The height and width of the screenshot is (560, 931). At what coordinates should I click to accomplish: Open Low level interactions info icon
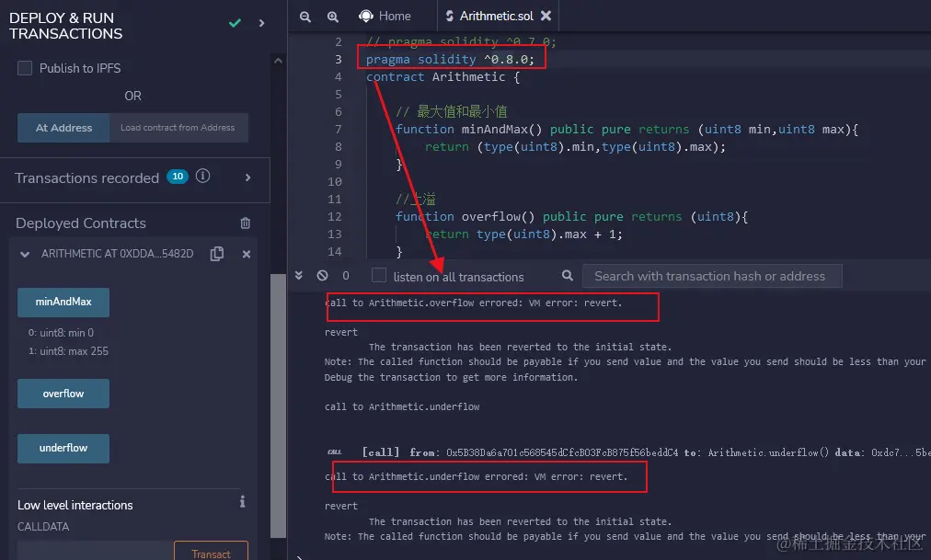click(x=242, y=502)
